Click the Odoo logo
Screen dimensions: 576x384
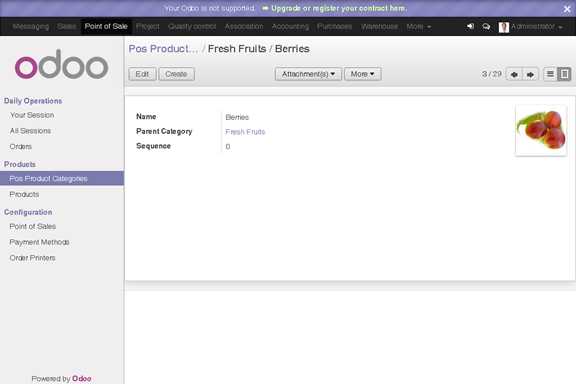[x=61, y=64]
